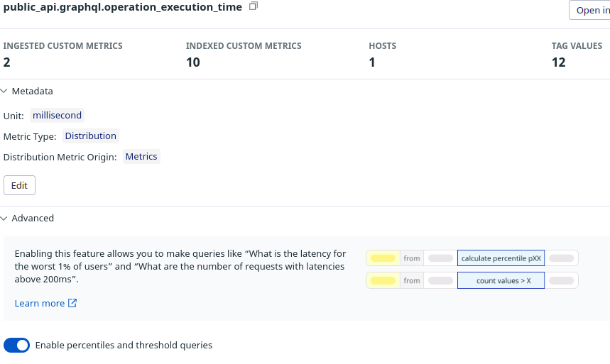The width and height of the screenshot is (610, 364).
Task: Click the metric name title text
Action: [122, 6]
